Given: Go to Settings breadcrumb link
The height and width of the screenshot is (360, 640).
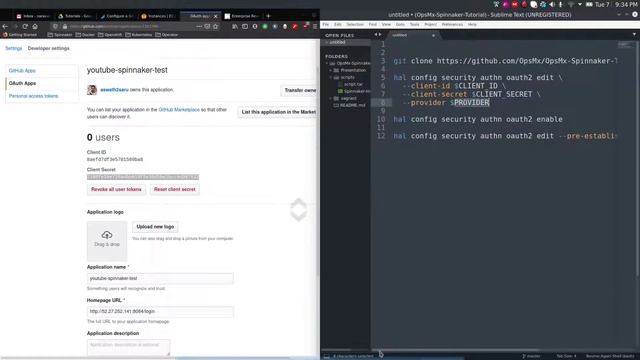Looking at the screenshot, I should tap(13, 48).
